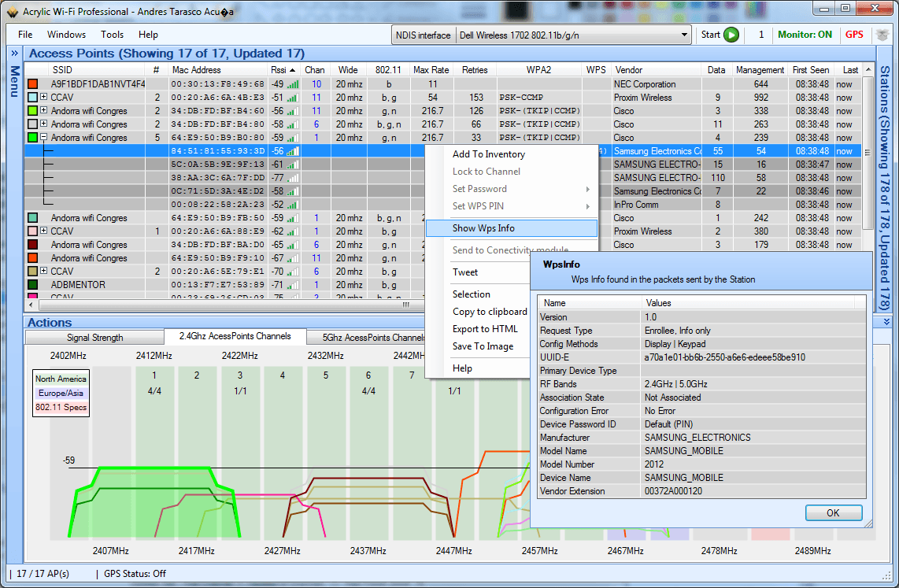The height and width of the screenshot is (588, 899).
Task: Select the A9F1BDF1DAB1NVT4F4 SSID row
Action: coord(98,84)
